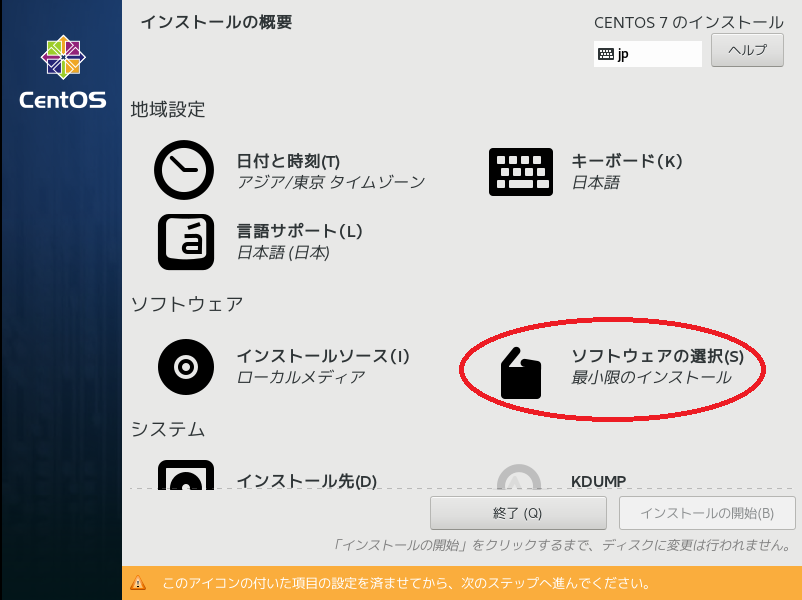Click the 終了(Q) quit button
The height and width of the screenshot is (600, 802).
tap(518, 513)
